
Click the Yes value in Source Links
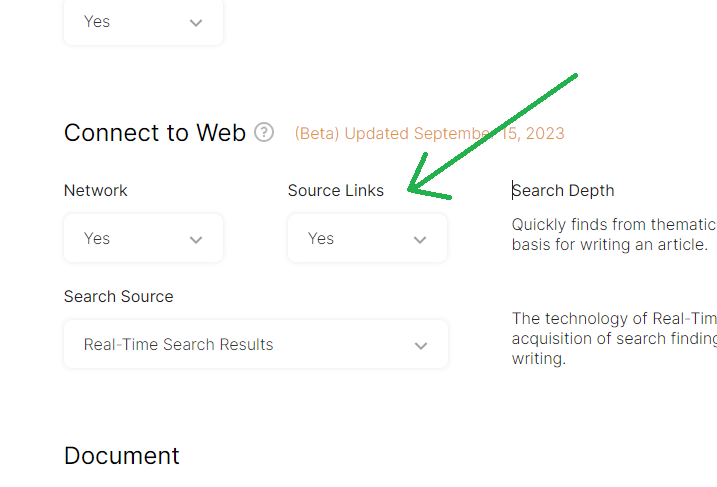(321, 238)
